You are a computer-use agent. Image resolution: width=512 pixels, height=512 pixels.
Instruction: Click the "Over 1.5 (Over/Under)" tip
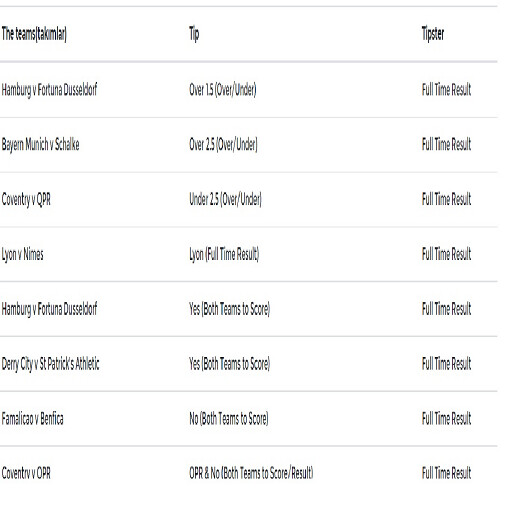(223, 90)
